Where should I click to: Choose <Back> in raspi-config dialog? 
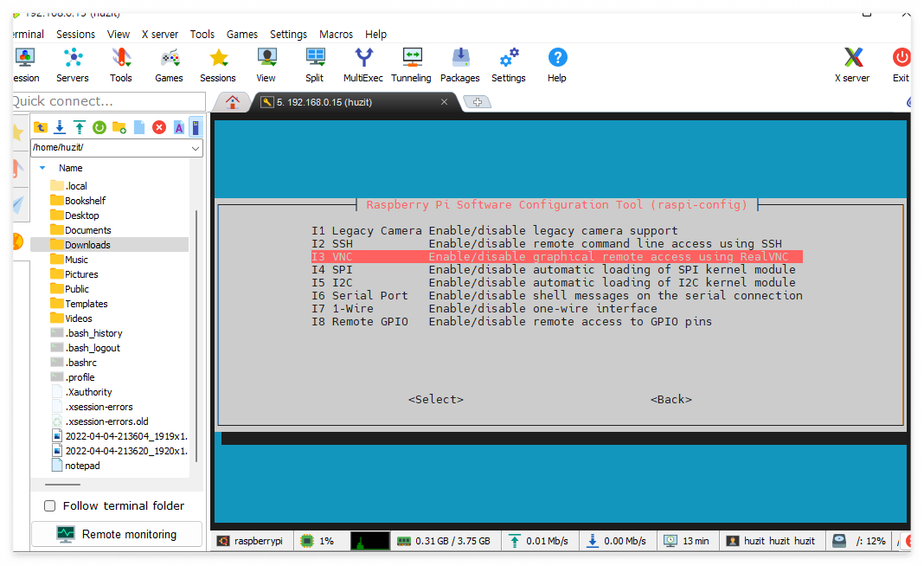pyautogui.click(x=671, y=399)
